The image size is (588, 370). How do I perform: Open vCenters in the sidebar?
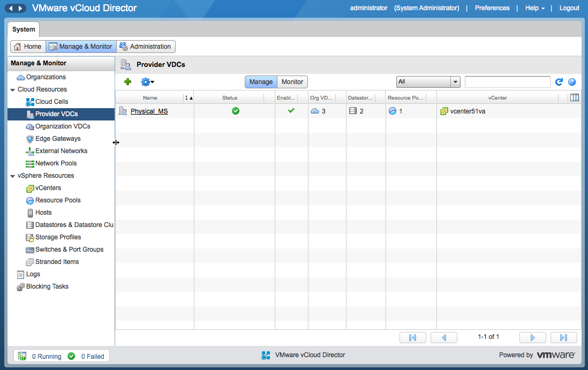pos(48,188)
